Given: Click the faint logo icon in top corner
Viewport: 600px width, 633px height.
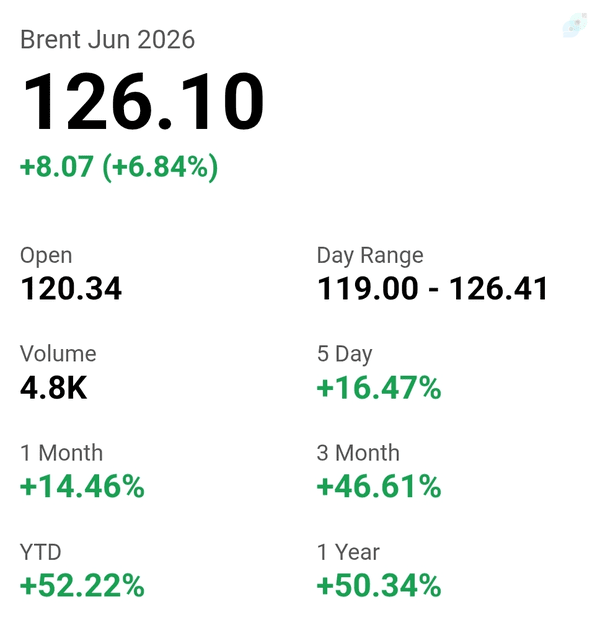Looking at the screenshot, I should tap(575, 25).
